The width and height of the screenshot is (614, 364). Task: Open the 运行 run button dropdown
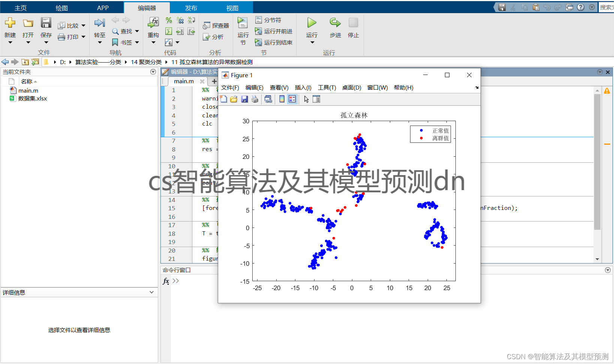point(311,42)
